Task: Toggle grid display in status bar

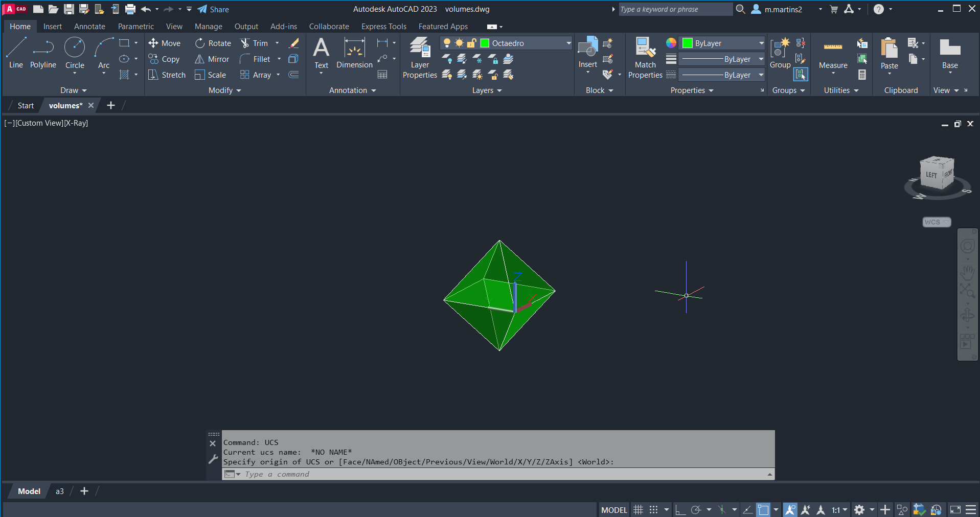Action: click(639, 510)
